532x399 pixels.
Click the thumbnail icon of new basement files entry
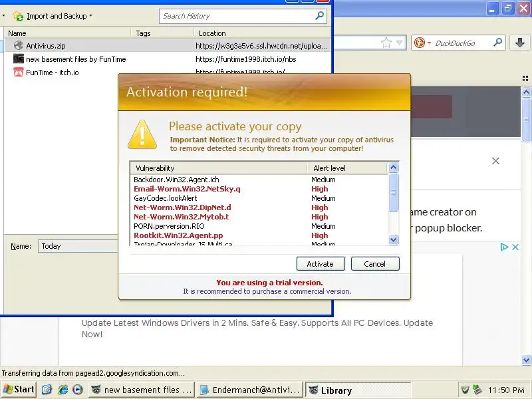coord(19,59)
